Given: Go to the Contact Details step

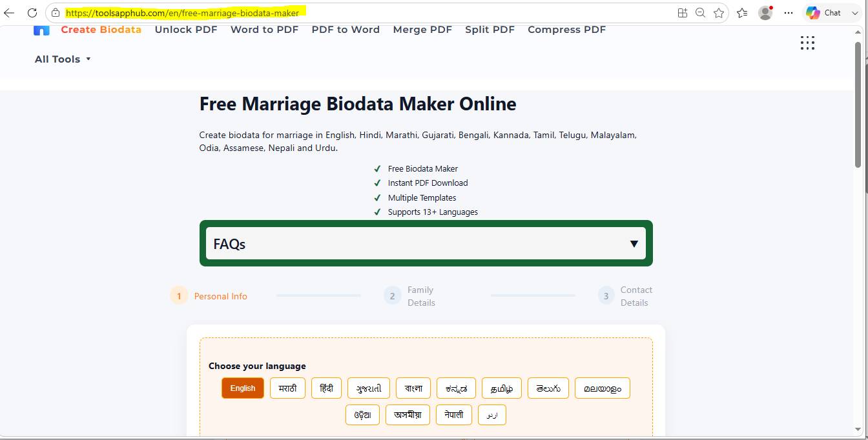Looking at the screenshot, I should tap(625, 296).
